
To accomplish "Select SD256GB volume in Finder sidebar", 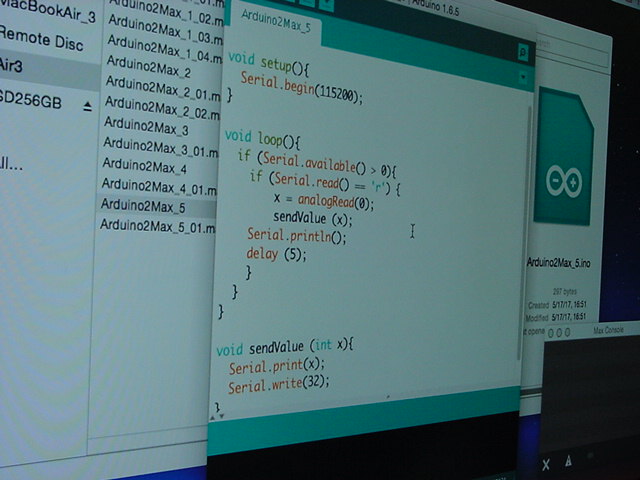I will coord(31,100).
